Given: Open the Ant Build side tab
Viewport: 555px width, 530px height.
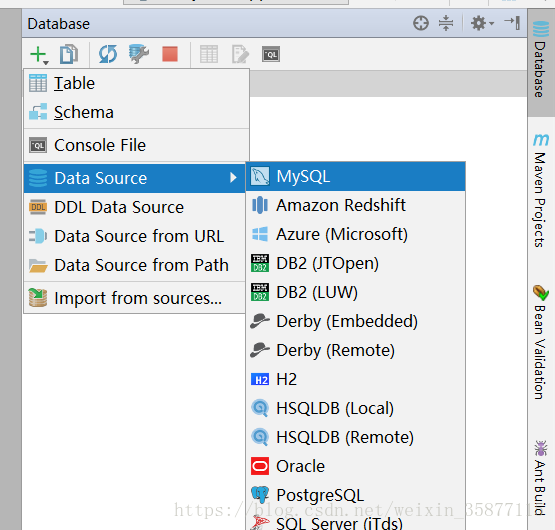Looking at the screenshot, I should coord(540,478).
